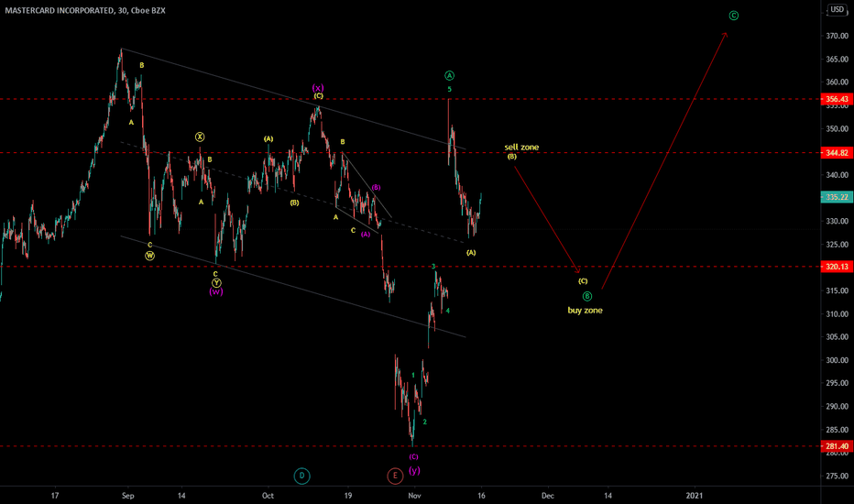The image size is (854, 504).
Task: Select the red circled E wave marker
Action: (x=395, y=477)
